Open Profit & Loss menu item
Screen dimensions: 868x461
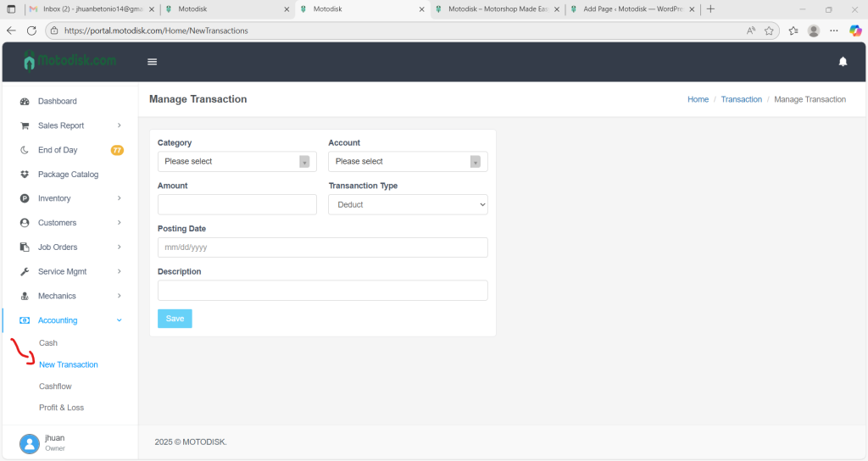point(61,408)
